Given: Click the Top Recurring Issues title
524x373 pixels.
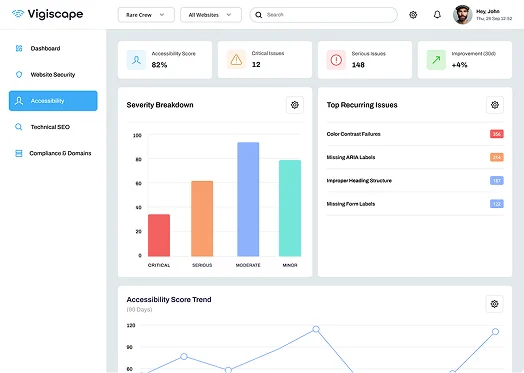Looking at the screenshot, I should (x=362, y=105).
